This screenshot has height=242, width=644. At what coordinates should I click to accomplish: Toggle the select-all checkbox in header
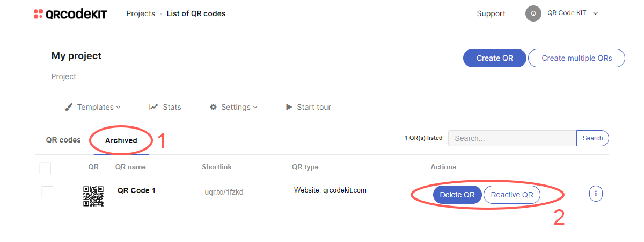click(x=46, y=169)
